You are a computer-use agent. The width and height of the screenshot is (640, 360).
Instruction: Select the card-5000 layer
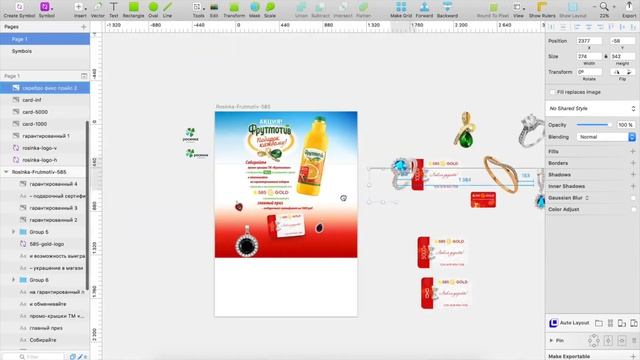tap(45, 112)
